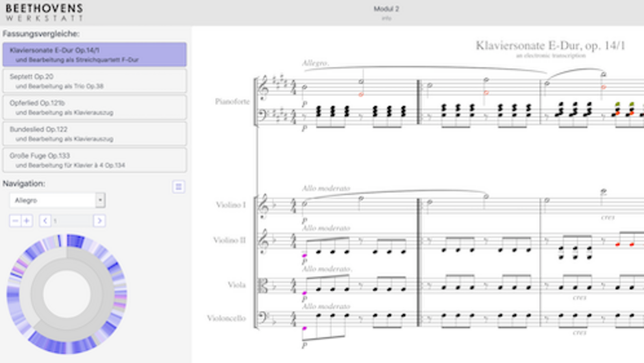Click the magenta note in Violino II
The height and width of the screenshot is (363, 644).
[304, 256]
